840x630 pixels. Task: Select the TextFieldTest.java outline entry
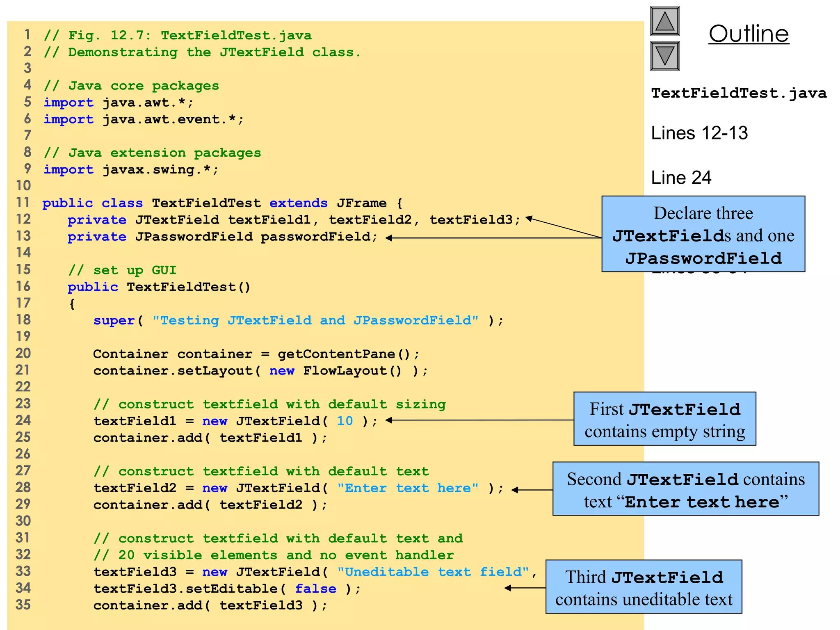pyautogui.click(x=739, y=94)
